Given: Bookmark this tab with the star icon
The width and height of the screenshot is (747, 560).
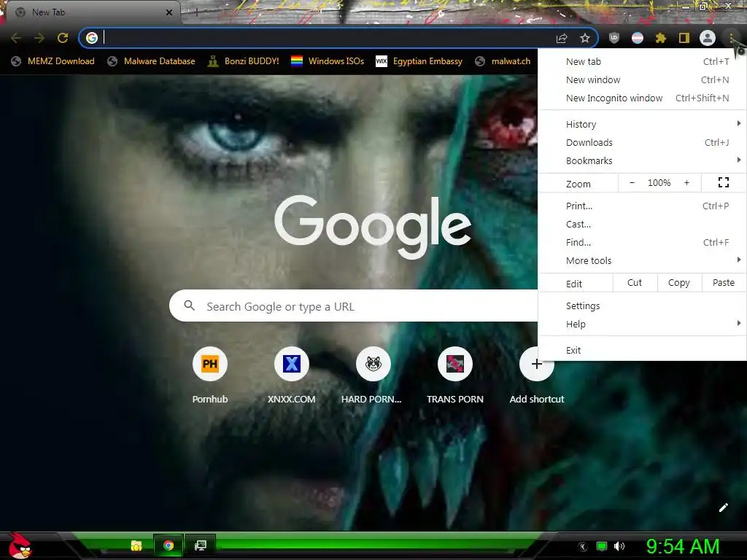Looking at the screenshot, I should point(585,38).
